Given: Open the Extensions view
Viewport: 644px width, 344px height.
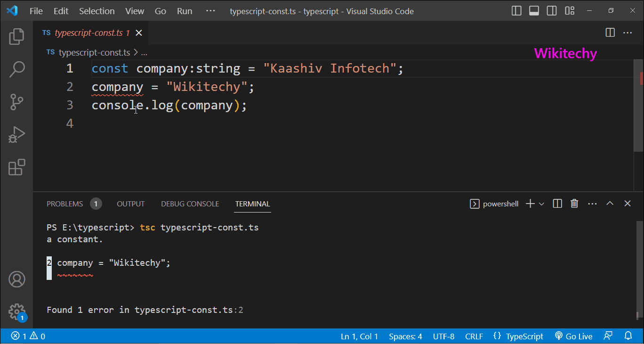Looking at the screenshot, I should pos(16,167).
